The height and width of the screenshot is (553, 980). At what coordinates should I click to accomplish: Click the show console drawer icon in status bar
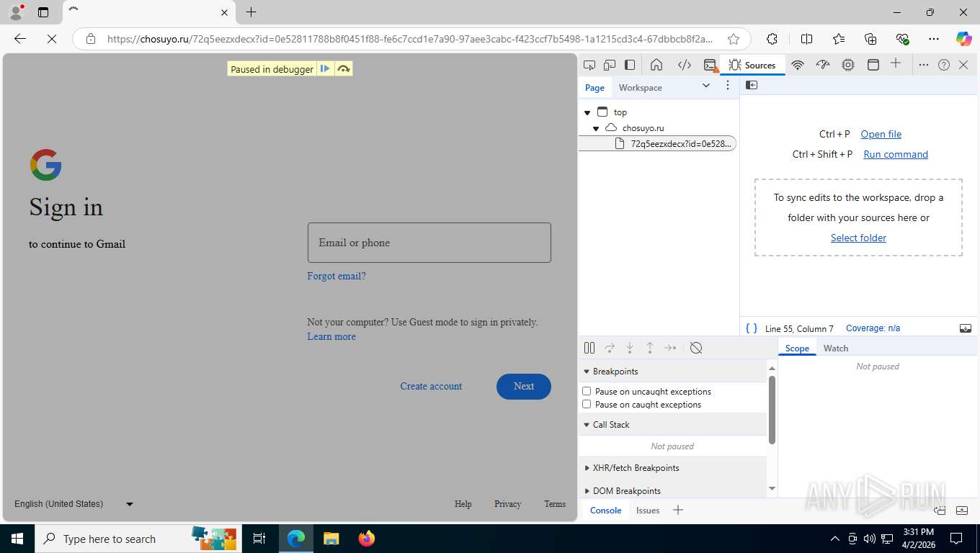pyautogui.click(x=966, y=328)
